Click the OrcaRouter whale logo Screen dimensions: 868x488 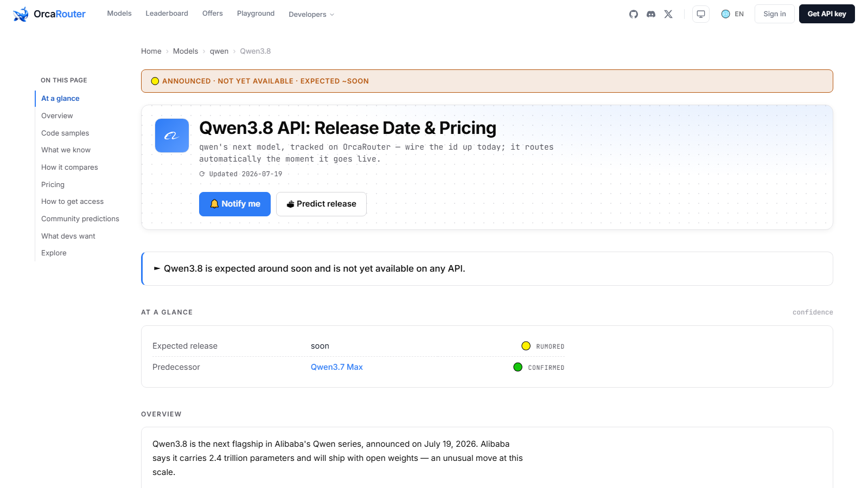pos(21,14)
